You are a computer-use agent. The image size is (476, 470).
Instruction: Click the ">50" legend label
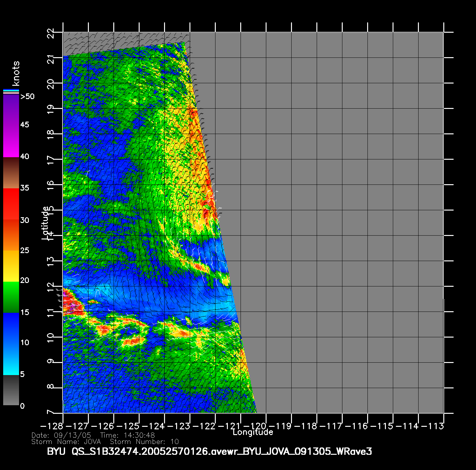click(x=27, y=97)
